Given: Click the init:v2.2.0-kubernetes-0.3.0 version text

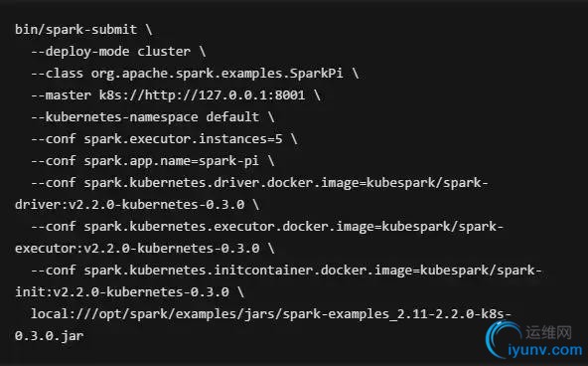Looking at the screenshot, I should [x=122, y=292].
